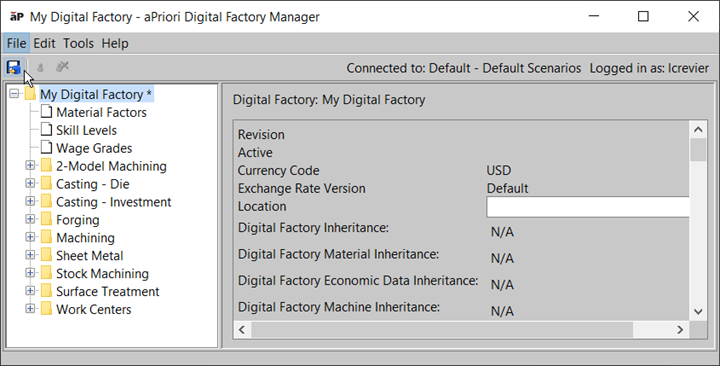Click the Casting - Investment folder icon
The width and height of the screenshot is (720, 366).
(46, 201)
